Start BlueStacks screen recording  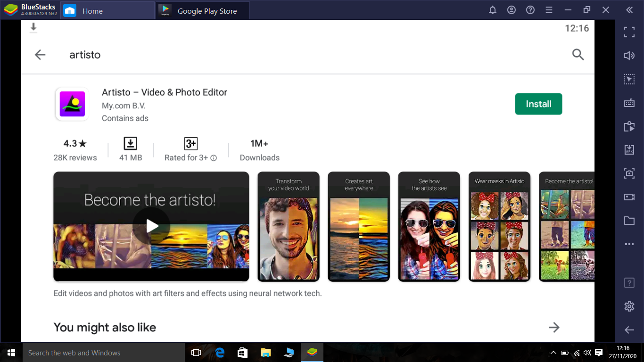coord(629,197)
